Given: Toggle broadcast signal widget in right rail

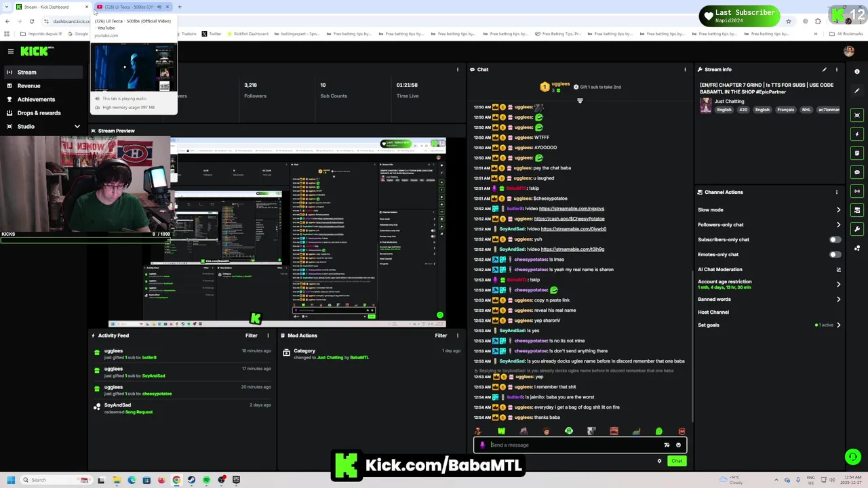Looking at the screenshot, I should pos(857,190).
